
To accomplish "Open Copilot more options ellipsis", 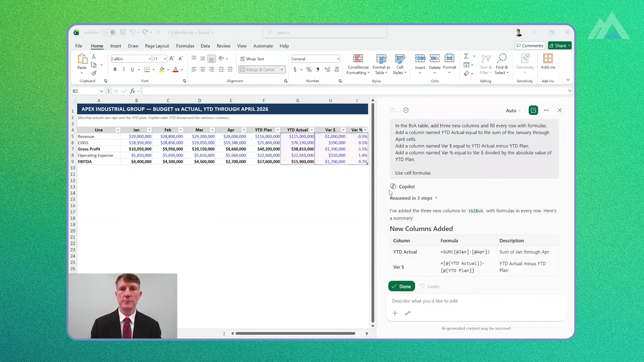I will click(x=546, y=110).
